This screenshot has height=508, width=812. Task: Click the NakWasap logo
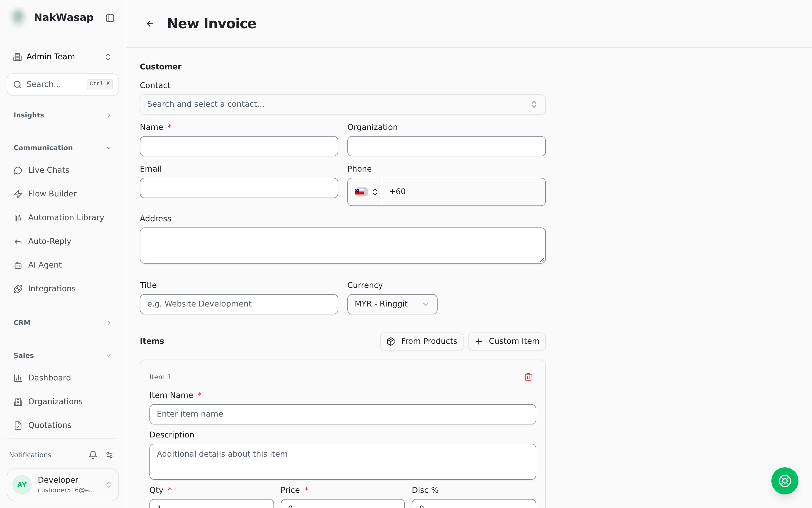point(18,17)
